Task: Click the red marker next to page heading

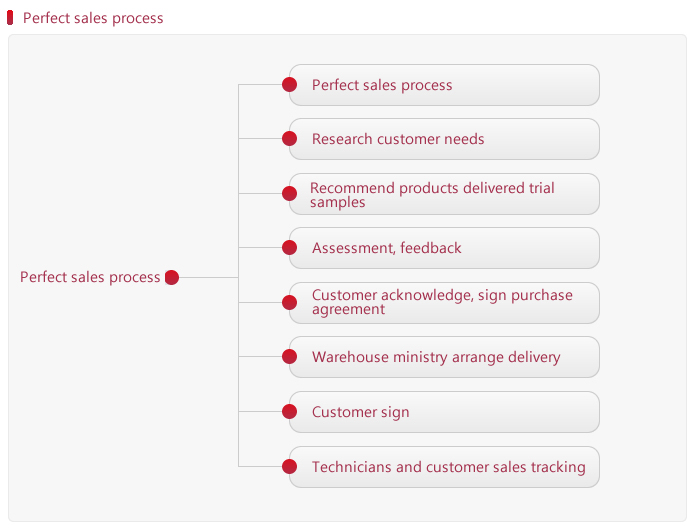Action: tap(10, 18)
